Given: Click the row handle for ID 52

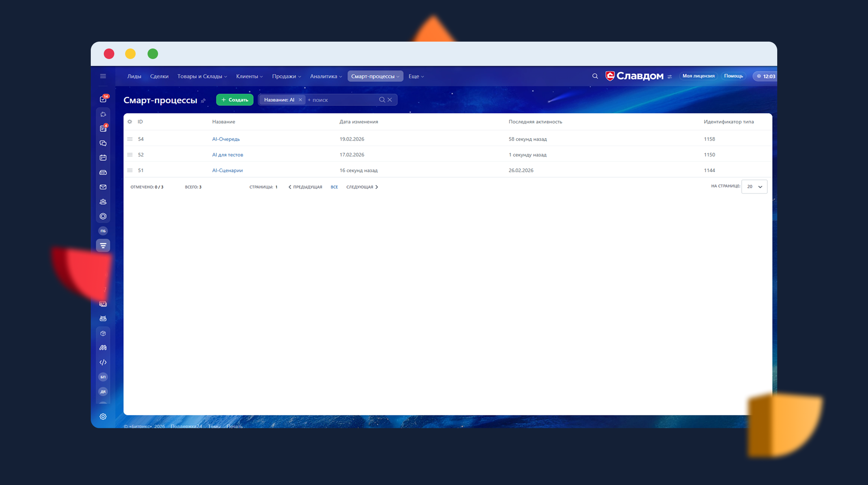Looking at the screenshot, I should pyautogui.click(x=130, y=155).
